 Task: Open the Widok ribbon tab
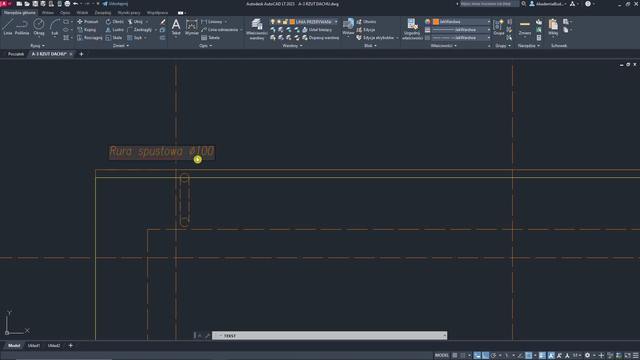tap(82, 13)
